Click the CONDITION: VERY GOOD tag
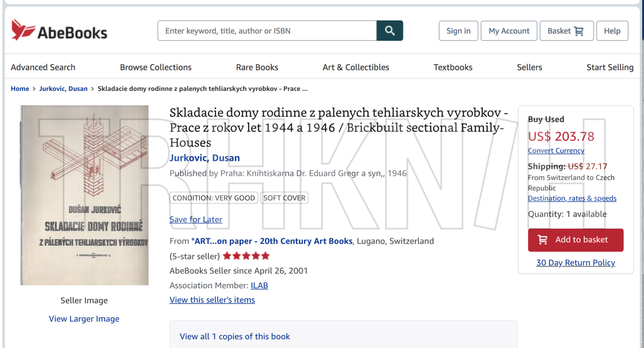This screenshot has height=348, width=644. pyautogui.click(x=214, y=198)
